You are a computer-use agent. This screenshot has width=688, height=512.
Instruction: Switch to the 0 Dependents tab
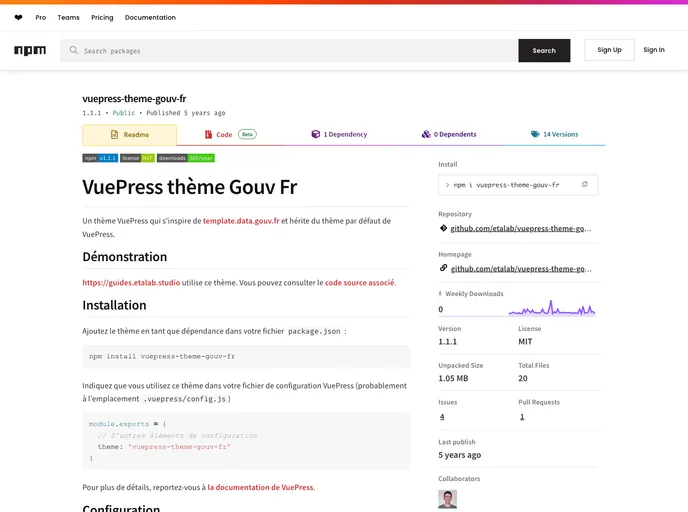click(449, 134)
